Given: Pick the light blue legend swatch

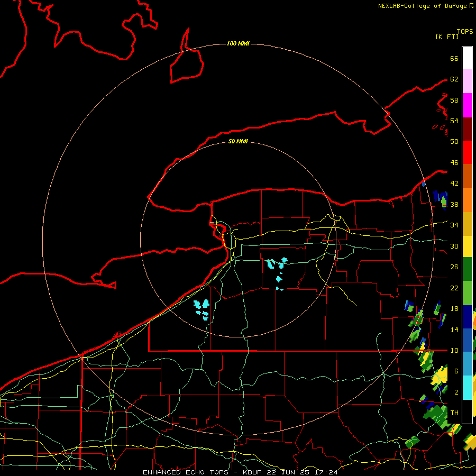Looking at the screenshot, I should click(467, 364).
